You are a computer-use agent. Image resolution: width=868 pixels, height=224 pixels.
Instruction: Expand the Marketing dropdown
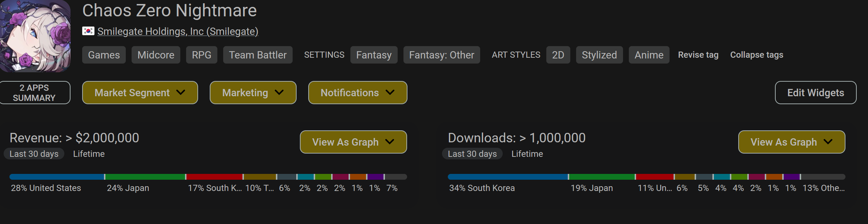(x=253, y=93)
